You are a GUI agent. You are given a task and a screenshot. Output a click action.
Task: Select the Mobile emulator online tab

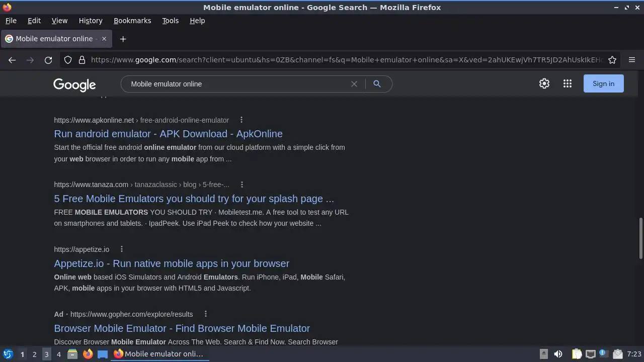[55, 39]
